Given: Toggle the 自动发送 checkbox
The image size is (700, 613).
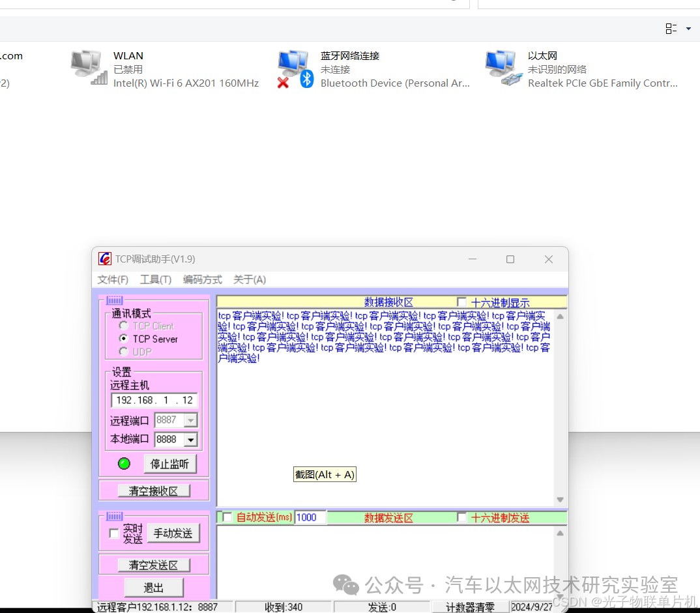Looking at the screenshot, I should click(227, 517).
